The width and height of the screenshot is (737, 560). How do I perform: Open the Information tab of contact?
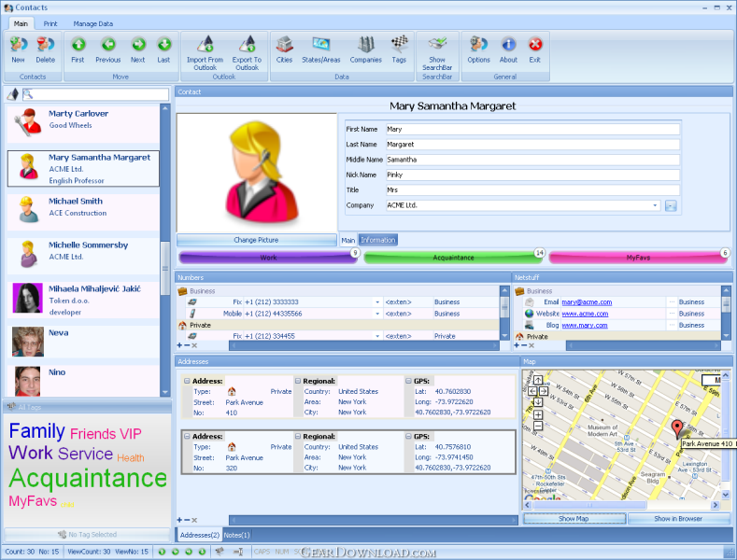coord(378,240)
